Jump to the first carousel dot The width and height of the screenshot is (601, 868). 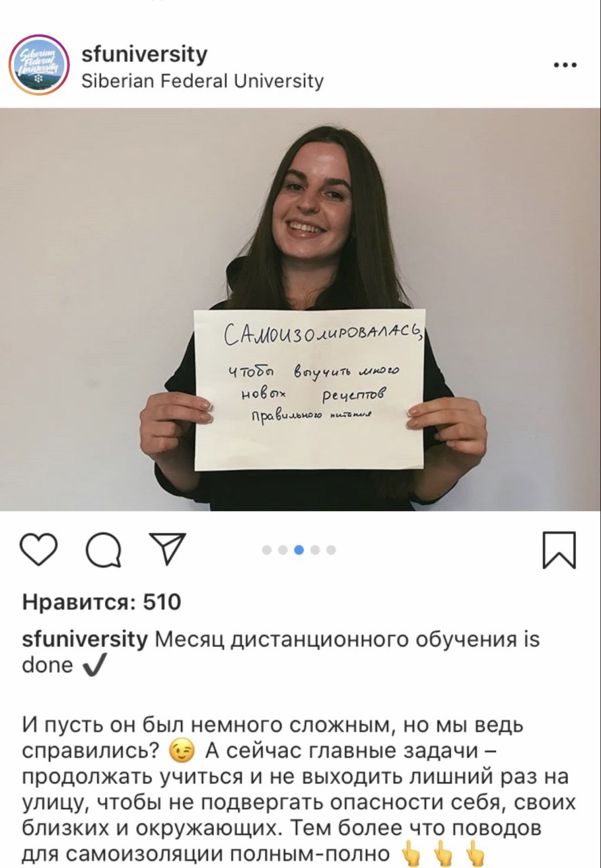266,550
